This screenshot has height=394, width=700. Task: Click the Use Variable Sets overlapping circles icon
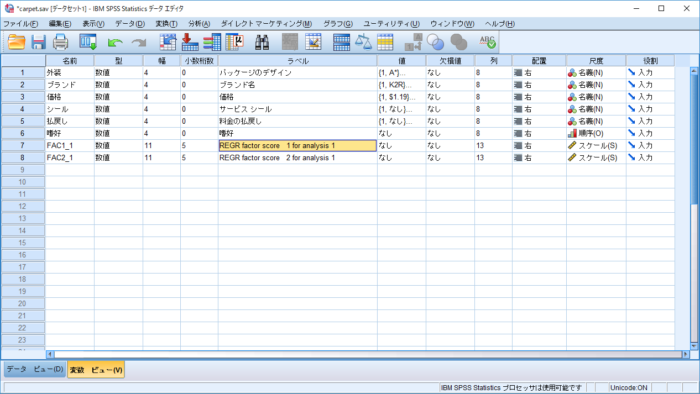click(x=436, y=42)
